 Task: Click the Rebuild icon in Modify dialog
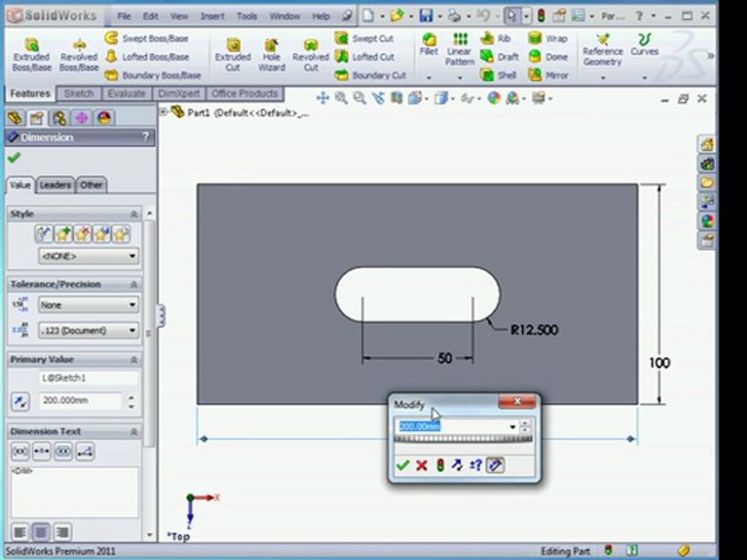pos(440,465)
